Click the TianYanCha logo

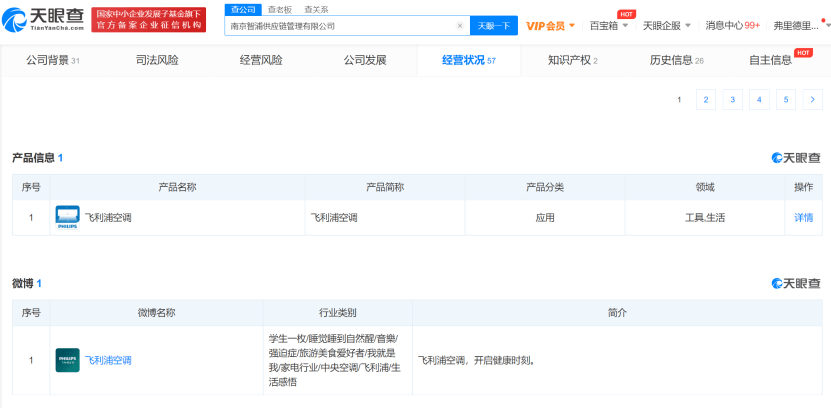pyautogui.click(x=43, y=20)
